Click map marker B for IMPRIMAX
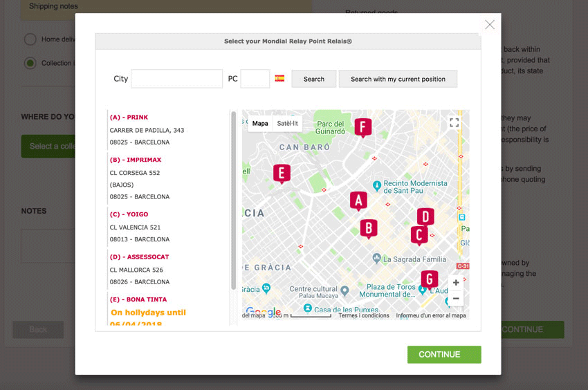 (x=369, y=228)
